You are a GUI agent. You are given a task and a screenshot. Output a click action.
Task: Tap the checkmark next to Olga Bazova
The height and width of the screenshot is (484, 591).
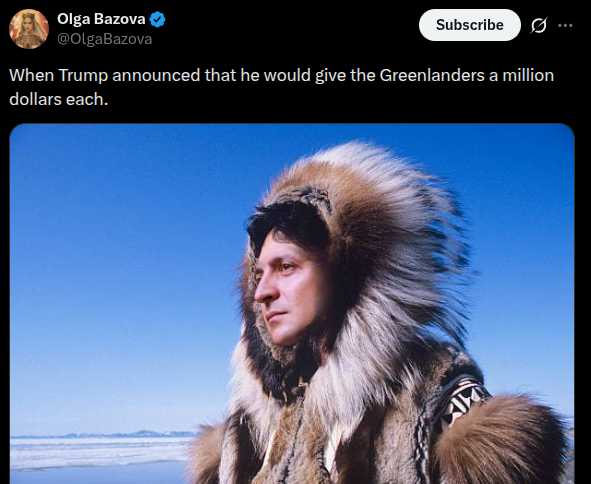[x=158, y=19]
